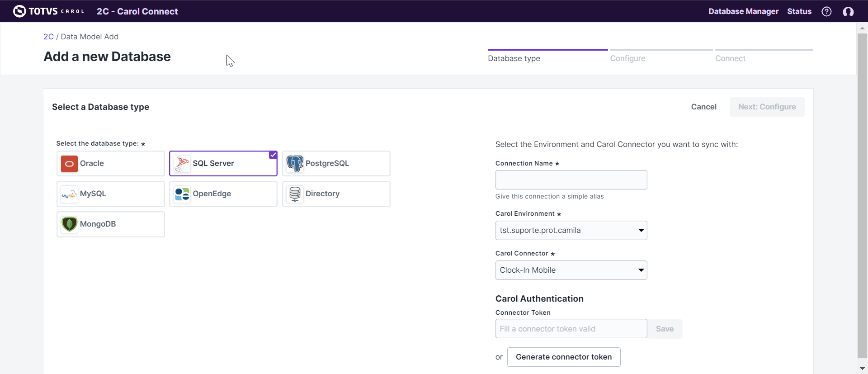The height and width of the screenshot is (374, 868).
Task: Click Generate connector token button
Action: (563, 357)
